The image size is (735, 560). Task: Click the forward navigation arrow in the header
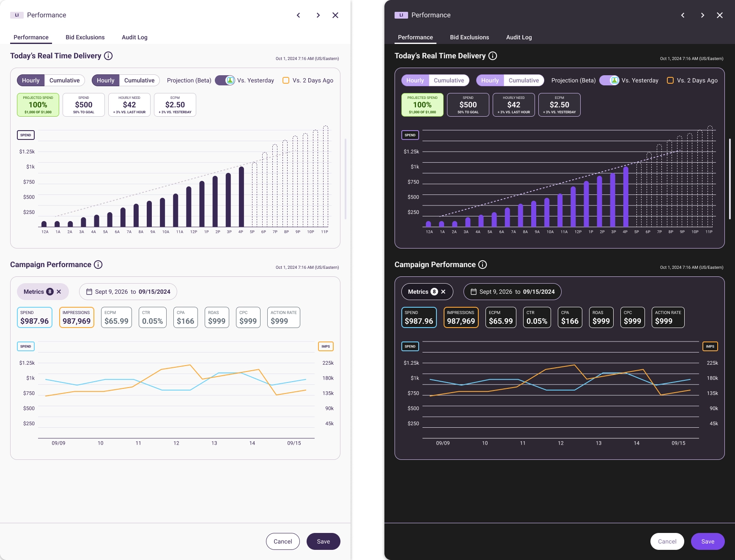point(318,15)
